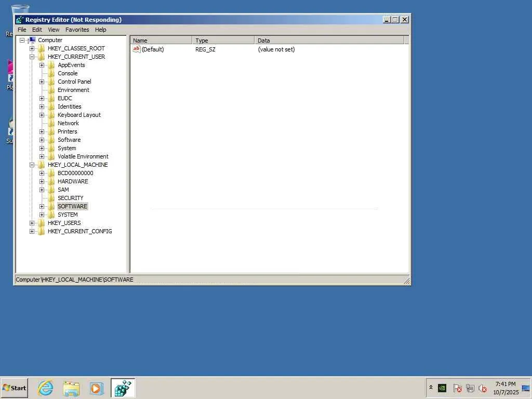This screenshot has height=399, width=532.
Task: Click the (Default) string value icon
Action: click(x=137, y=49)
